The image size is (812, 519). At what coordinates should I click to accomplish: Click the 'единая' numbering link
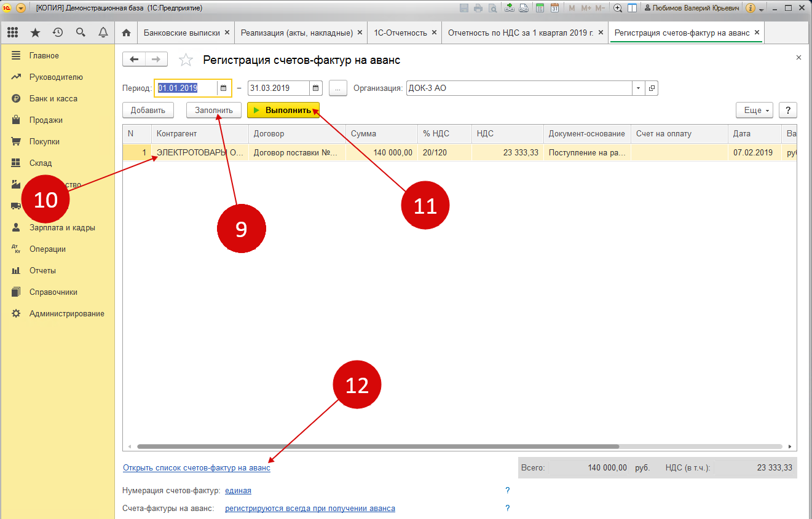[238, 491]
